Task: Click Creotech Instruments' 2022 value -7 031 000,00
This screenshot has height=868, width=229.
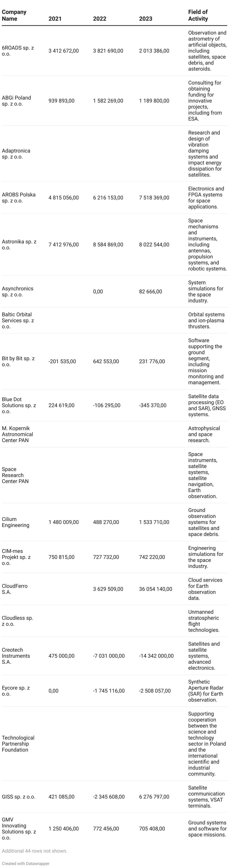Action: click(109, 656)
